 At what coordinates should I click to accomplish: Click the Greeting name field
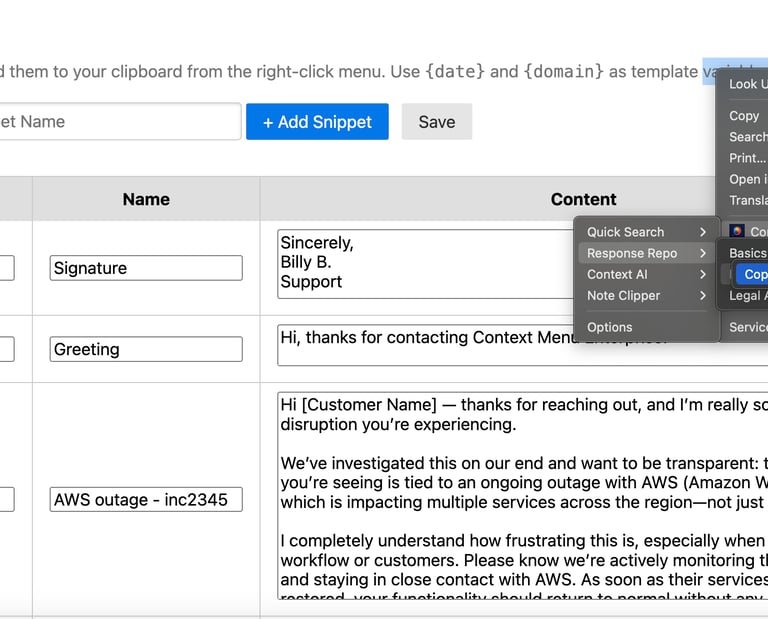(x=146, y=349)
